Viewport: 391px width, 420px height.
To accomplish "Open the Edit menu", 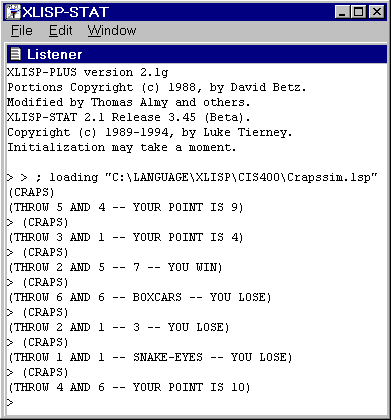I will pyautogui.click(x=60, y=31).
